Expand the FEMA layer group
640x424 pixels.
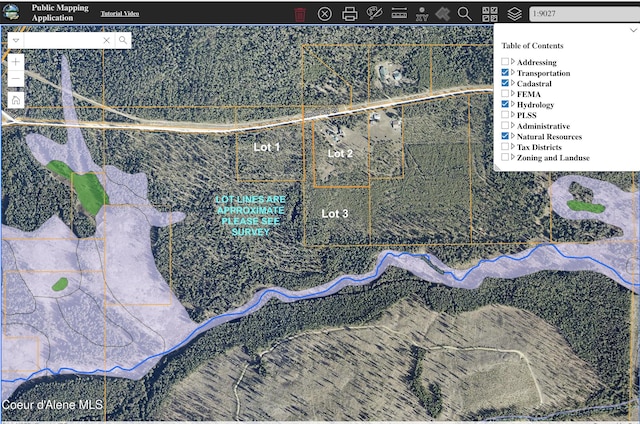513,93
